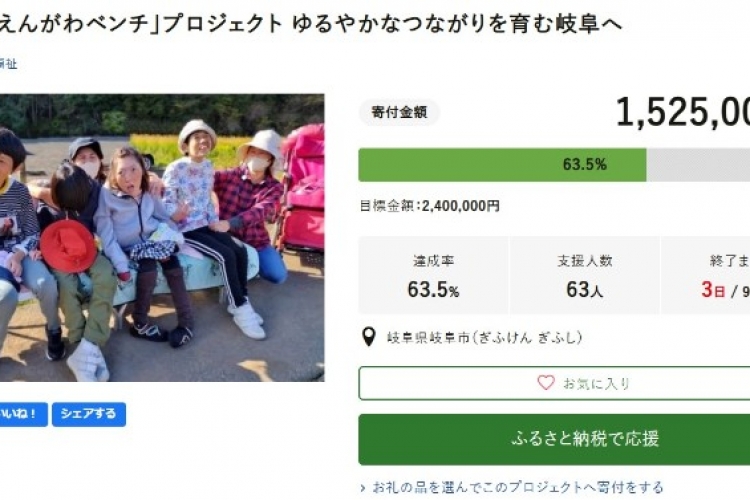Screen dimensions: 750x500
Task: Open お礼の品を選んで寄付をする link
Action: pyautogui.click(x=517, y=488)
